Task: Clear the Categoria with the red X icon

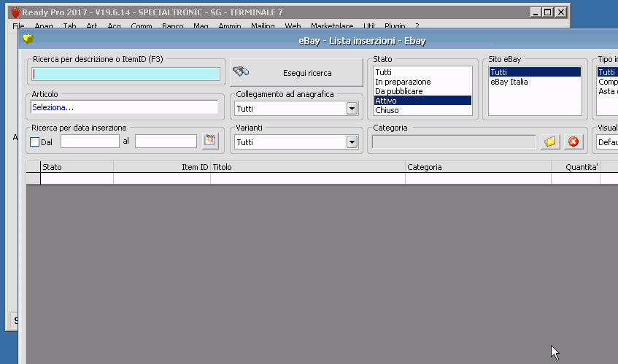Action: pyautogui.click(x=573, y=142)
